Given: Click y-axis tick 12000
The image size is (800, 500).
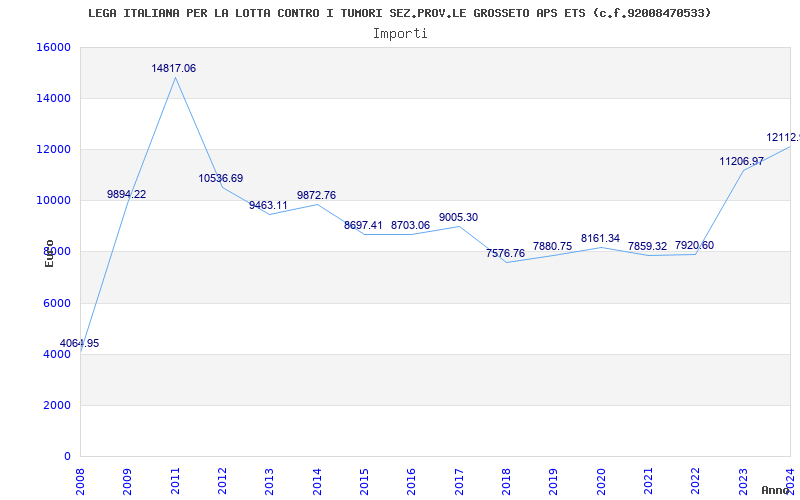Looking at the screenshot, I should pos(54,149).
